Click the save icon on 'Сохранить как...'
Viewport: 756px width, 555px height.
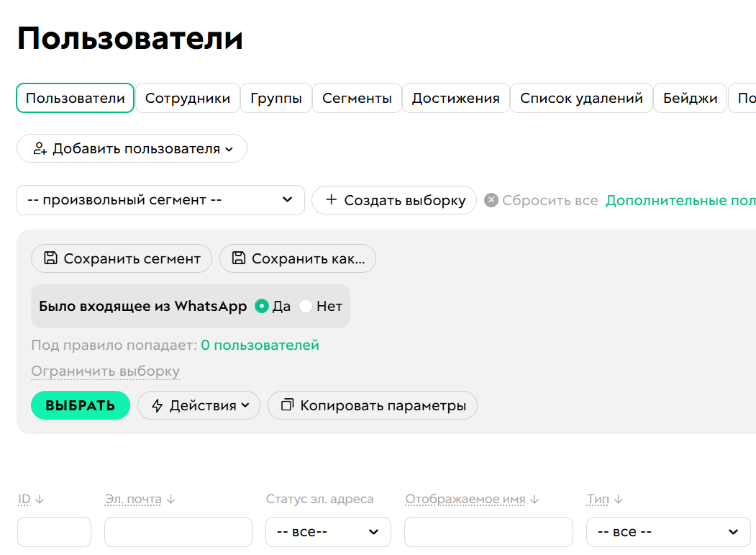point(238,258)
